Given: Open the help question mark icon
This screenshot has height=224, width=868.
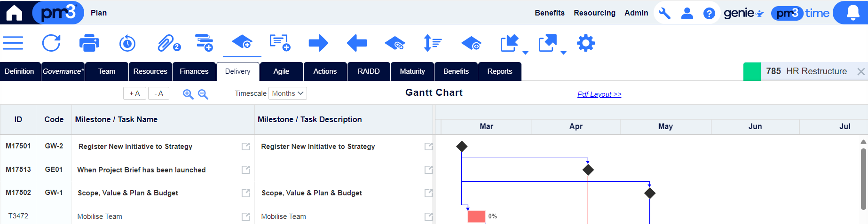Looking at the screenshot, I should coord(709,13).
